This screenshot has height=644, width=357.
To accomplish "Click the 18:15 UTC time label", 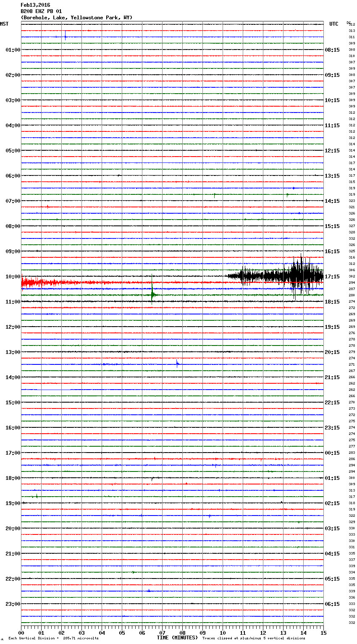I will coord(332,302).
